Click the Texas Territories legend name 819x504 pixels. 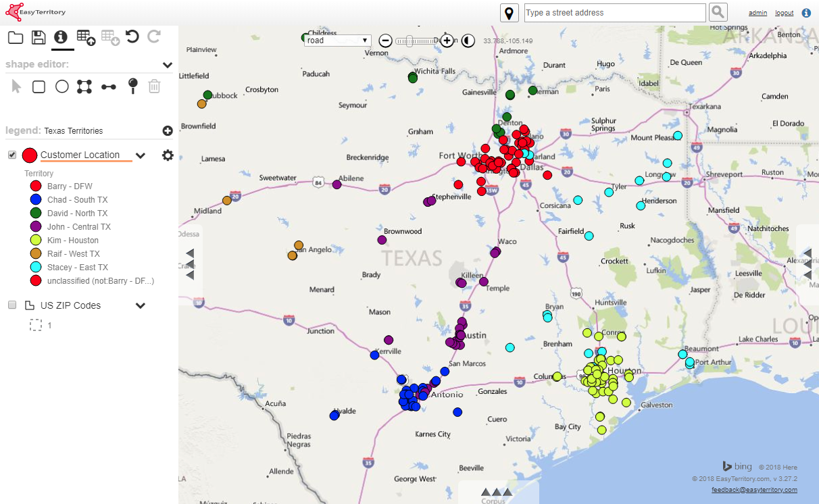click(74, 131)
